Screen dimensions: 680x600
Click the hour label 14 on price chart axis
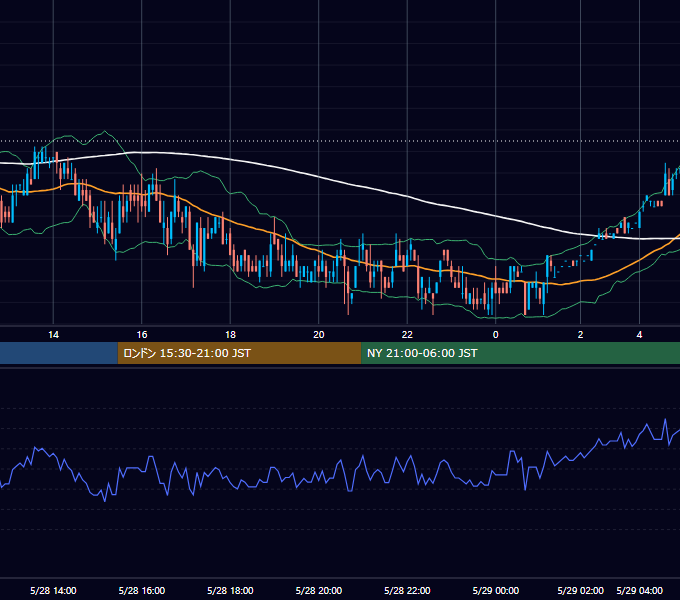click(x=53, y=335)
